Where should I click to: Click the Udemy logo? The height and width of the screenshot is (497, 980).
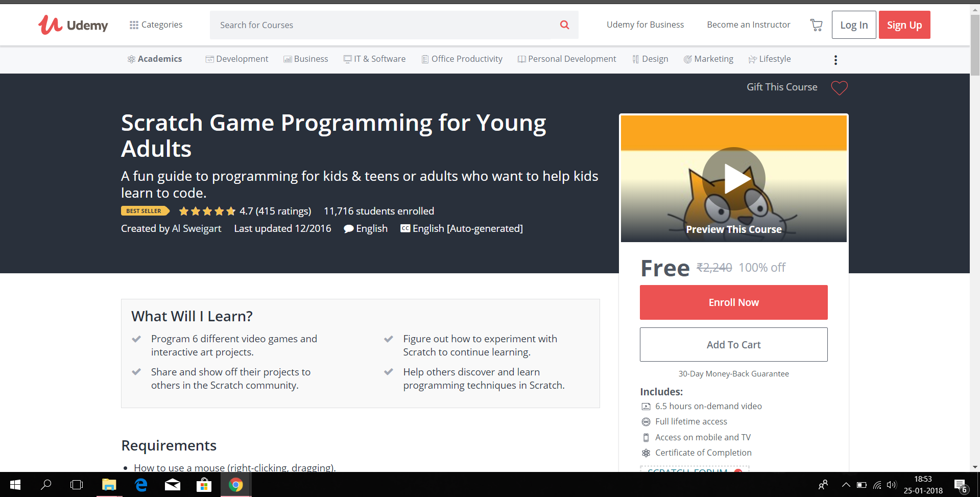73,25
